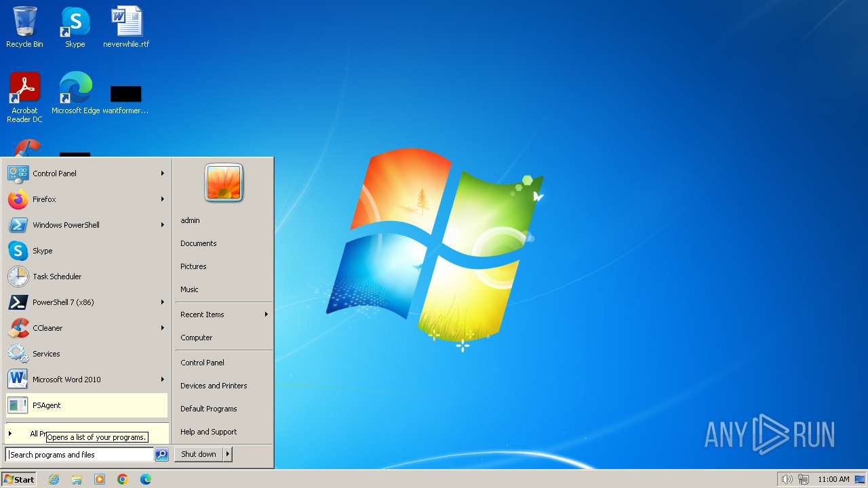Open Internet Explorer from taskbar
This screenshot has height=488, width=868.
point(54,479)
